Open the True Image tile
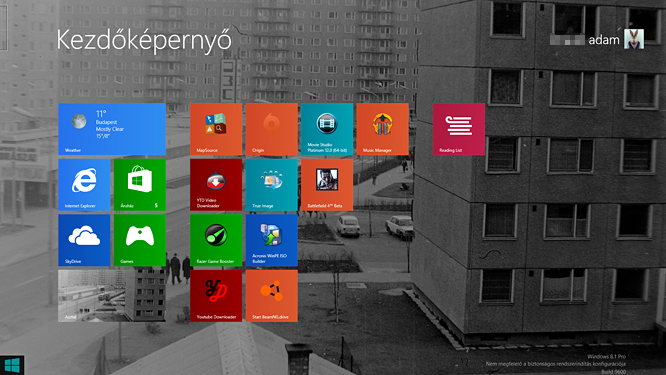Viewport: 666px width, 375px height. (x=272, y=185)
